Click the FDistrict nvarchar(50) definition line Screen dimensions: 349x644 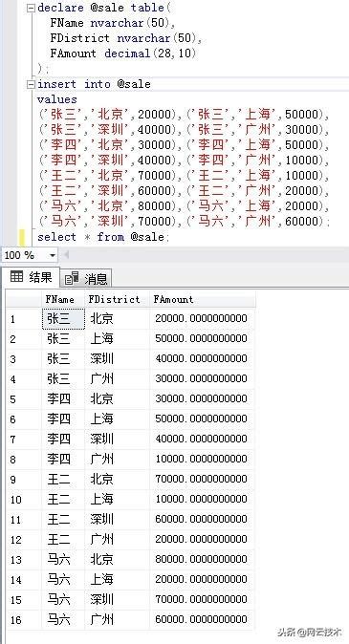coord(126,38)
